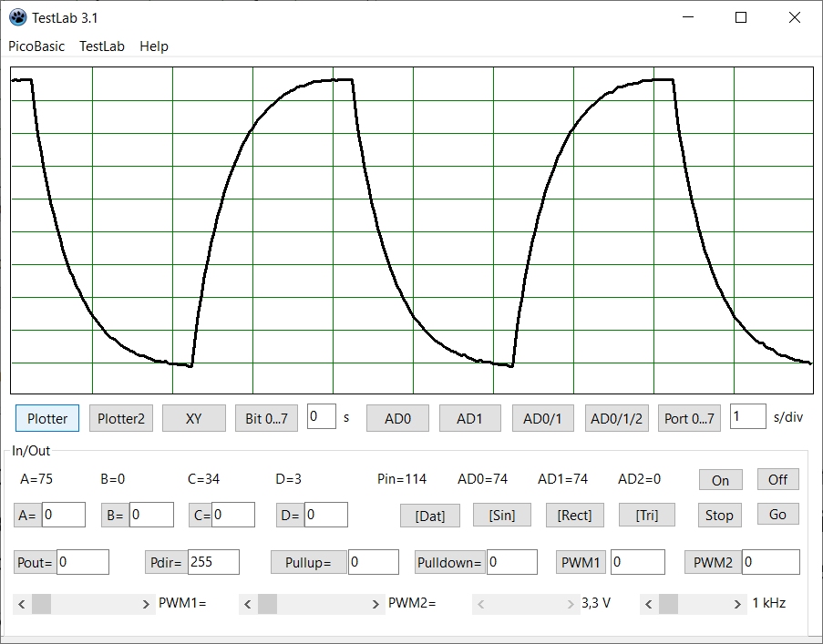Viewport: 823px width, 644px height.
Task: Click left arrow of the kHz slider
Action: point(649,604)
